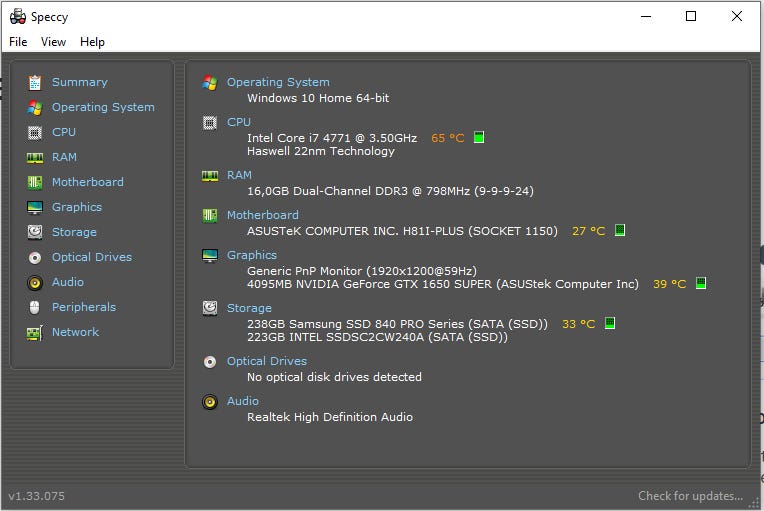Click '238GB Samsung SSD 840 PRO Series' line

pos(397,324)
